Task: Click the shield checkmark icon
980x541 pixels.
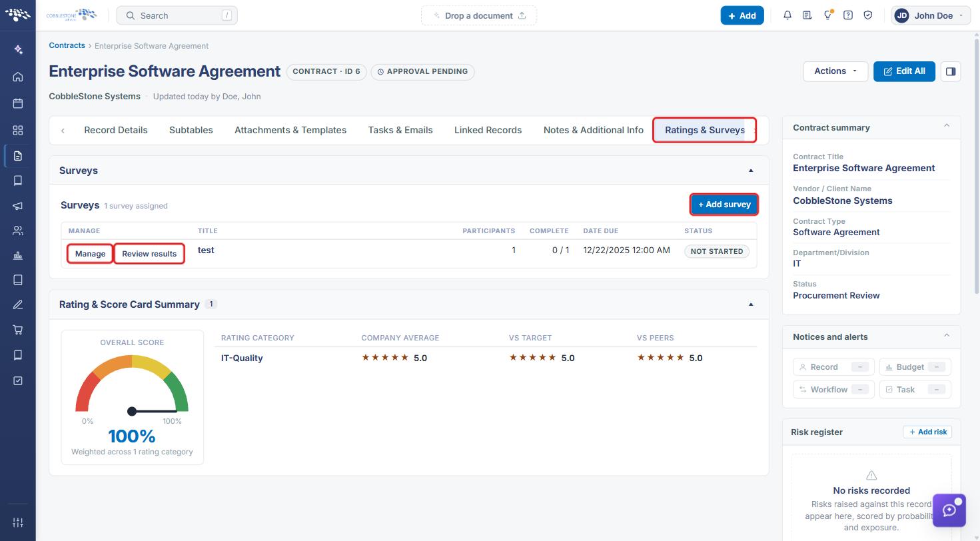Action: [868, 15]
